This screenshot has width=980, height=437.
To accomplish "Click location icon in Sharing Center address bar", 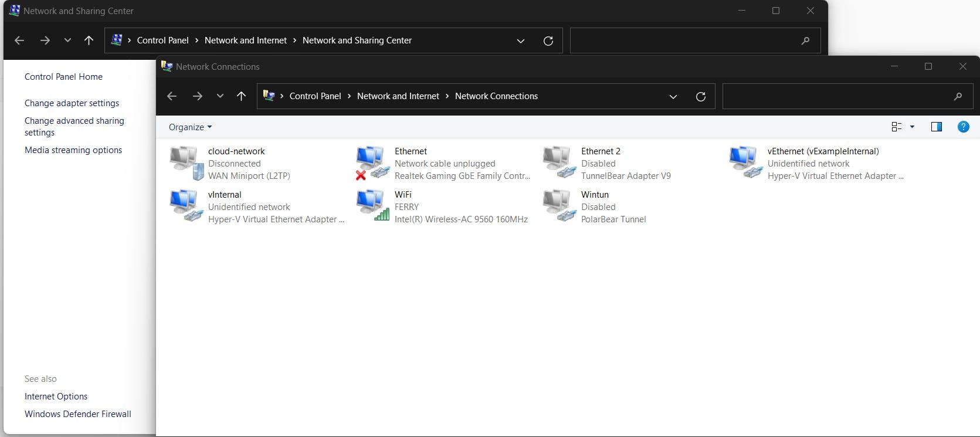I will (116, 40).
